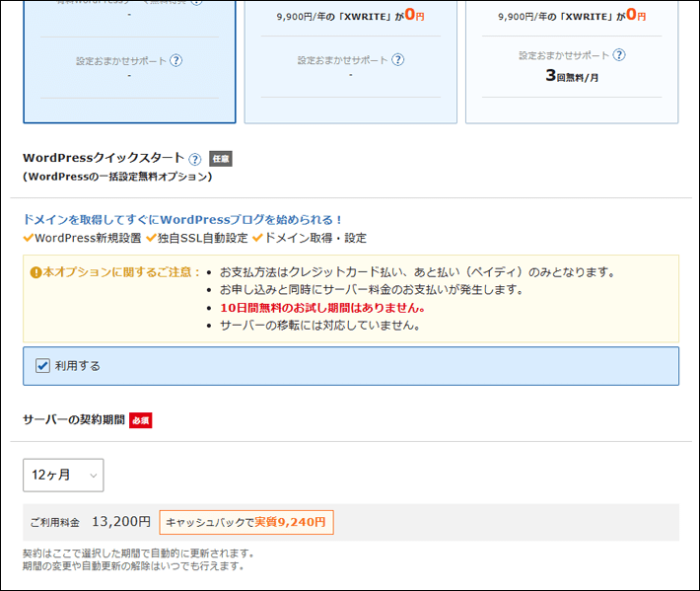Click the red 必須 badge
Screen dimensions: 700x591
click(x=141, y=420)
